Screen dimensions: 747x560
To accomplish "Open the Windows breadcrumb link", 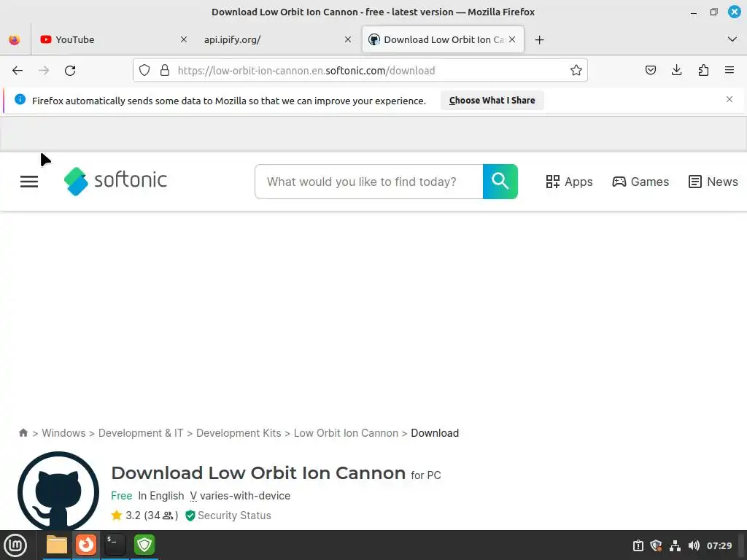I will tap(64, 433).
